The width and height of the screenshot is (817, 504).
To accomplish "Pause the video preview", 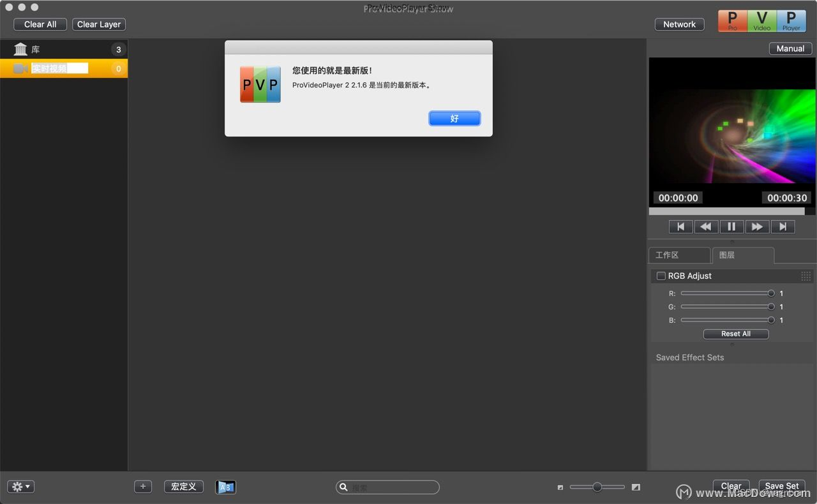I will (x=731, y=226).
